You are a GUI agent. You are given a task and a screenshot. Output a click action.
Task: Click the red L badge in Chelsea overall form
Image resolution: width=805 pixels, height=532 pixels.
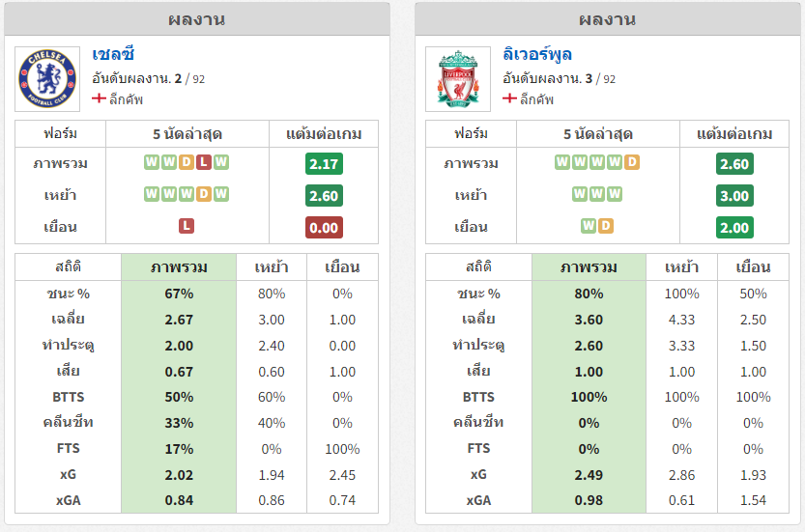(x=204, y=162)
